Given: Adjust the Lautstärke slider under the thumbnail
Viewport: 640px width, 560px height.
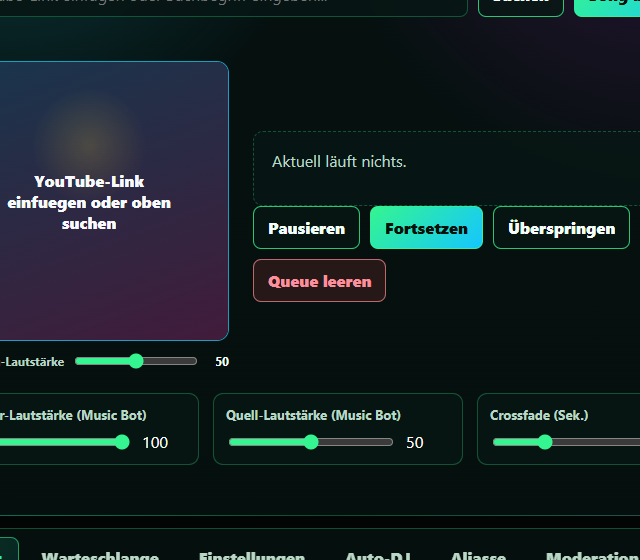Looking at the screenshot, I should coord(136,361).
